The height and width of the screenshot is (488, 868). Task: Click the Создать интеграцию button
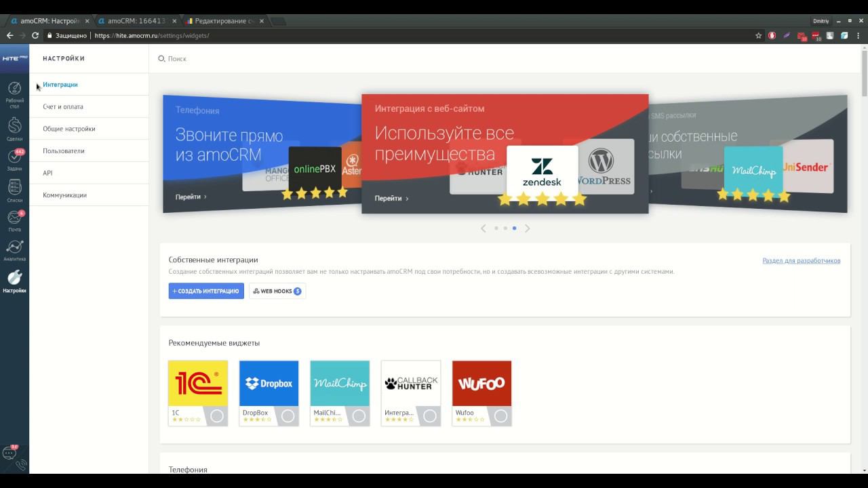pyautogui.click(x=206, y=291)
